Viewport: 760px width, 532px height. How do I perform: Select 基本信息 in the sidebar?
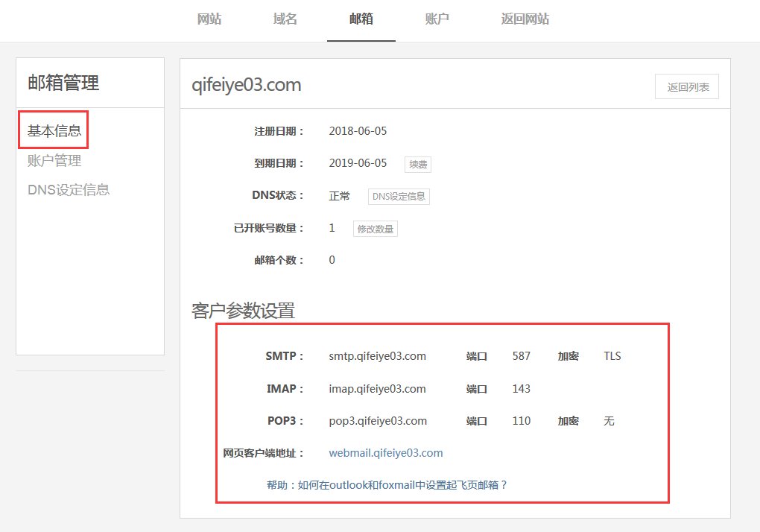(54, 130)
